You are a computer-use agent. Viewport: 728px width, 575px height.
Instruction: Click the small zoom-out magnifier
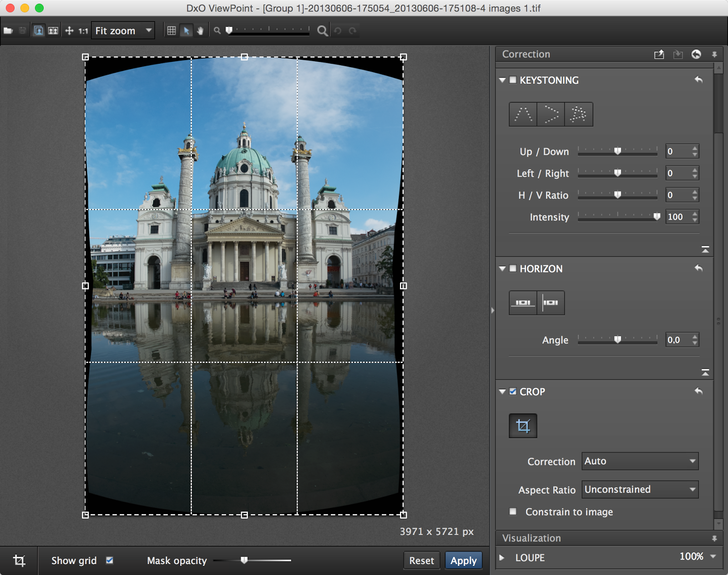[217, 31]
